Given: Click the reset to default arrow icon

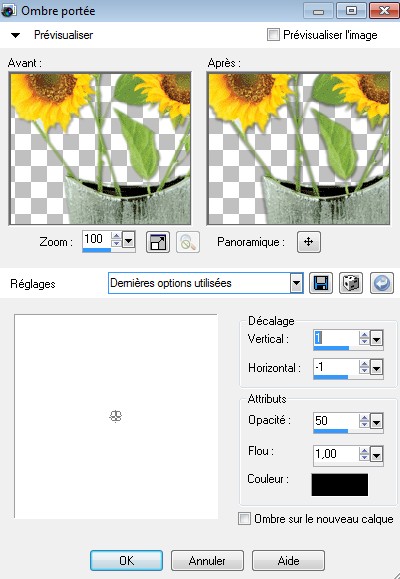Looking at the screenshot, I should pos(382,283).
